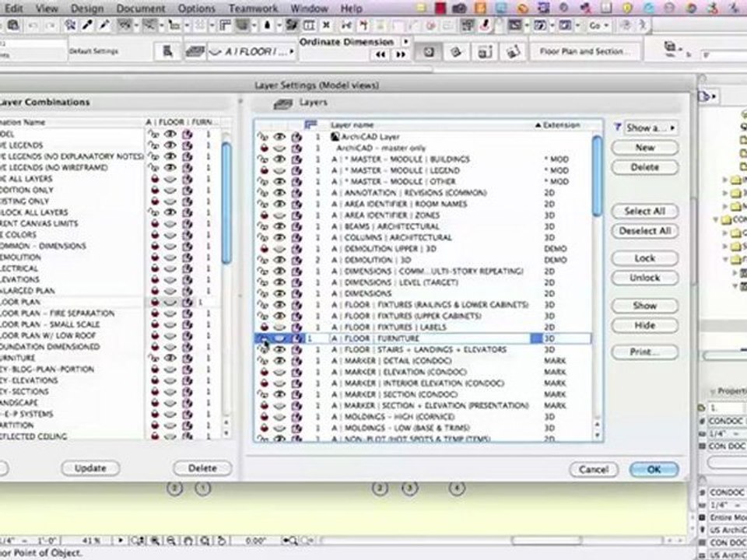Image resolution: width=747 pixels, height=560 pixels.
Task: Select the first geometry method icon after arrows
Action: coord(428,51)
